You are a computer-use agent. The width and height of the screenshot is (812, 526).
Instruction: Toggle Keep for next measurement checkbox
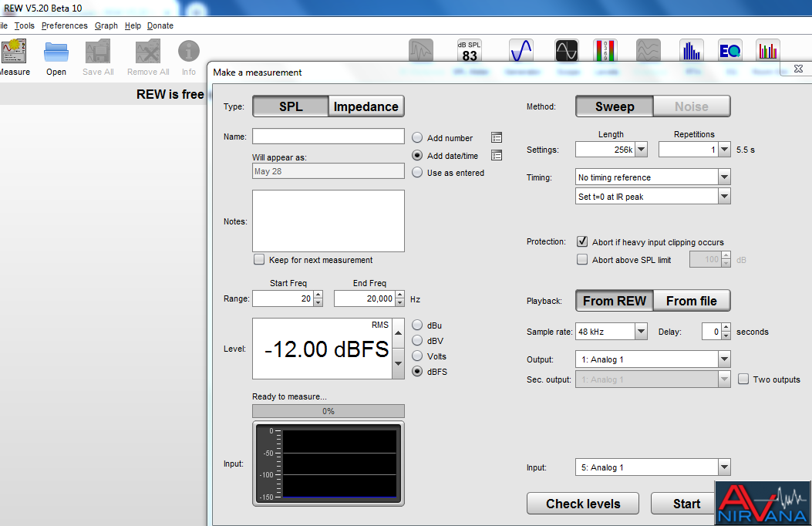click(x=259, y=259)
